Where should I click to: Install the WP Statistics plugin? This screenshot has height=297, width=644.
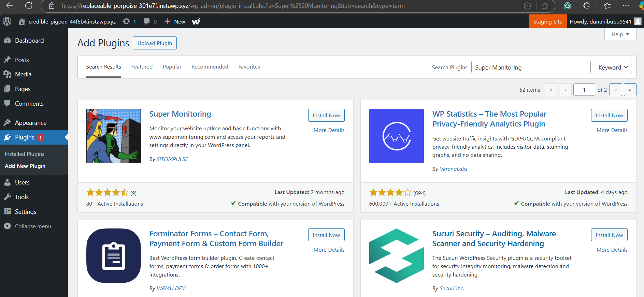pyautogui.click(x=609, y=115)
